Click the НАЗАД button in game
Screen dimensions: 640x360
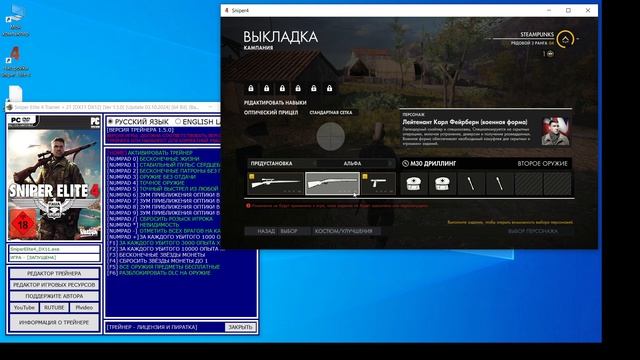[261, 231]
